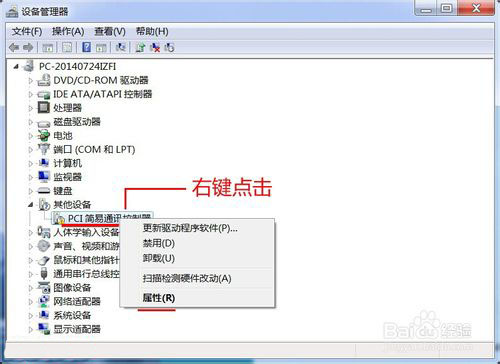
Task: Click the port icon beside 端口 (COM 和 LPT)
Action: click(44, 149)
